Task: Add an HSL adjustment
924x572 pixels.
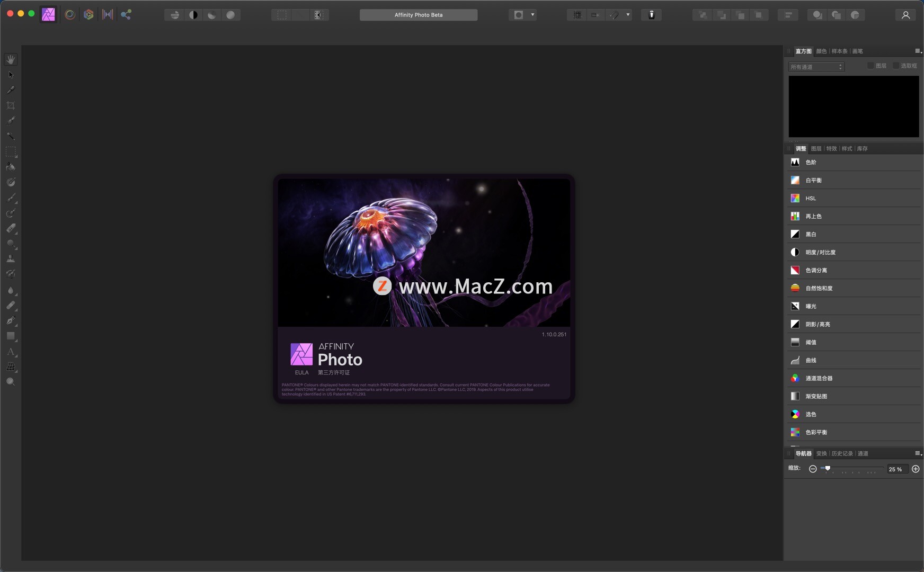Action: (854, 199)
